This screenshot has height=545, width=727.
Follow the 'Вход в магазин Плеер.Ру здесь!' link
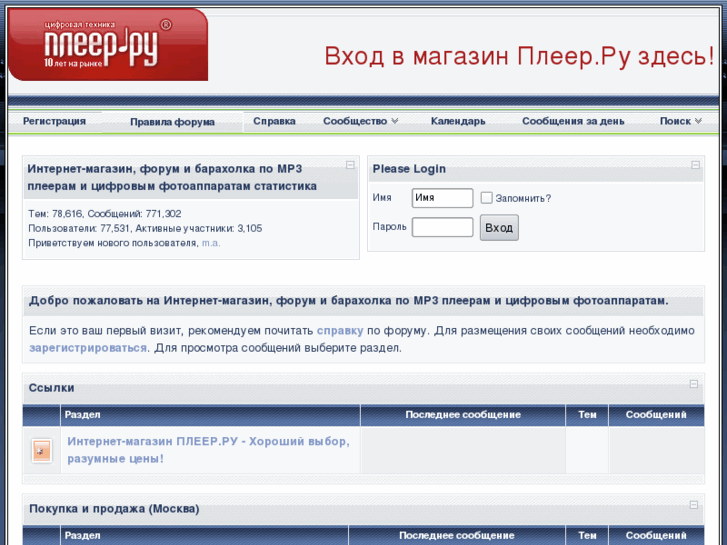pyautogui.click(x=519, y=56)
